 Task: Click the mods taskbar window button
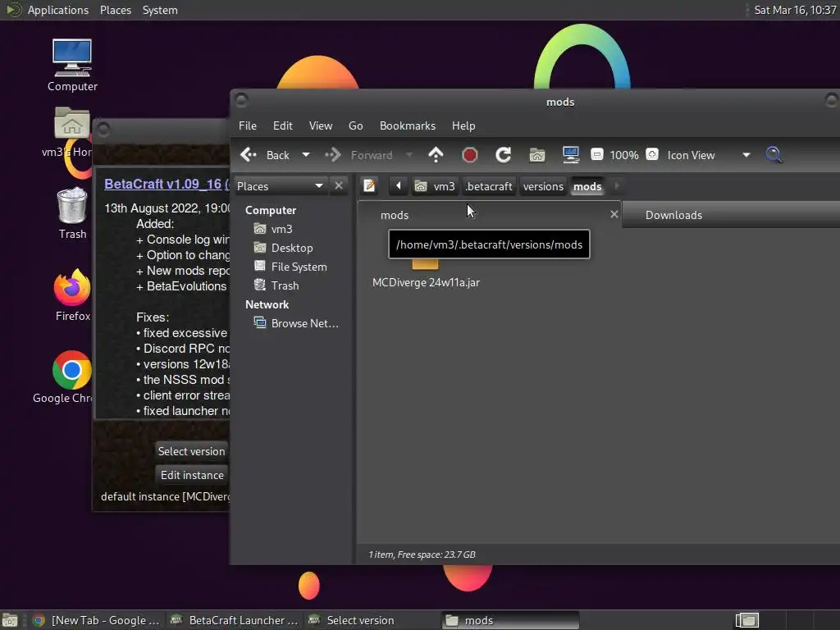(x=509, y=620)
